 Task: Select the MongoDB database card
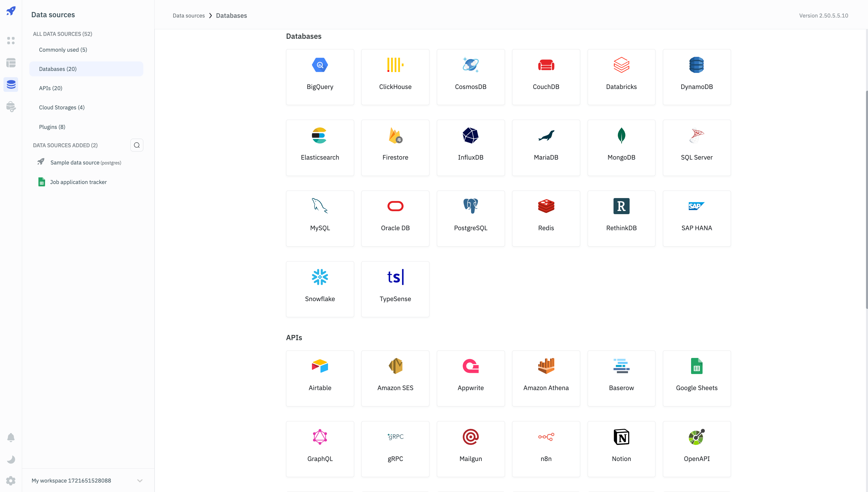tap(622, 148)
